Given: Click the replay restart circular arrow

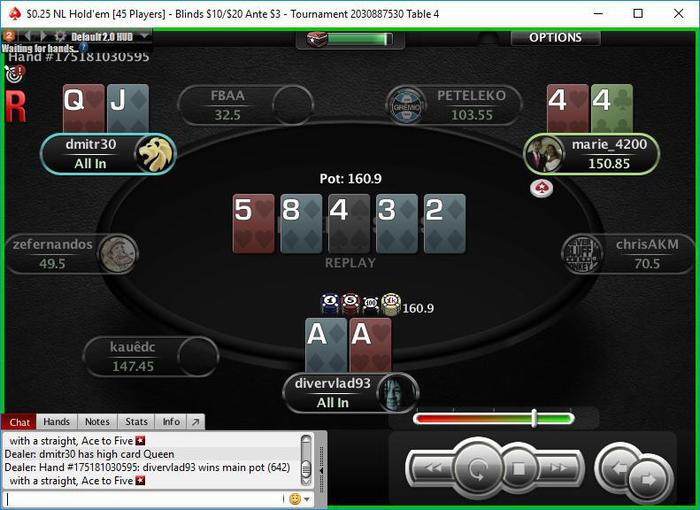Looking at the screenshot, I should click(477, 469).
